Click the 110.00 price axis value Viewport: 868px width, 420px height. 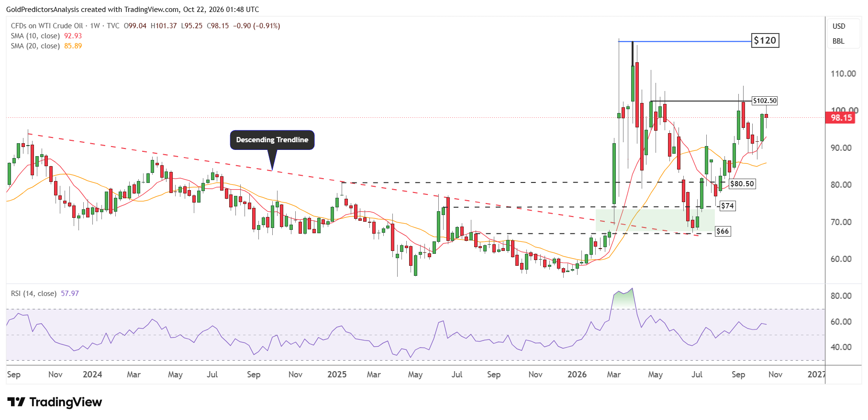843,74
